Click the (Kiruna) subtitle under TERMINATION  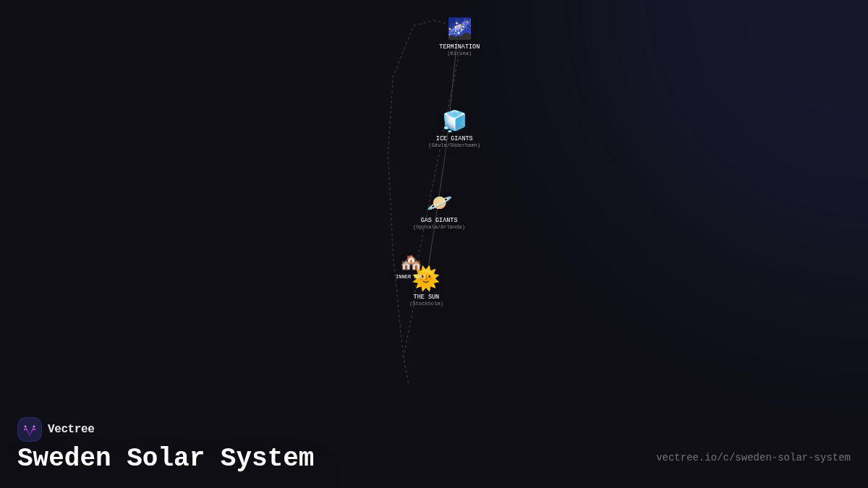click(x=459, y=53)
